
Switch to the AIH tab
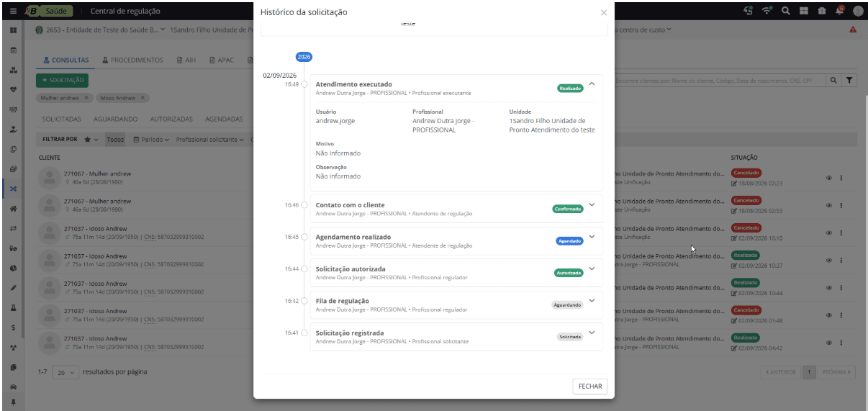[x=186, y=60]
